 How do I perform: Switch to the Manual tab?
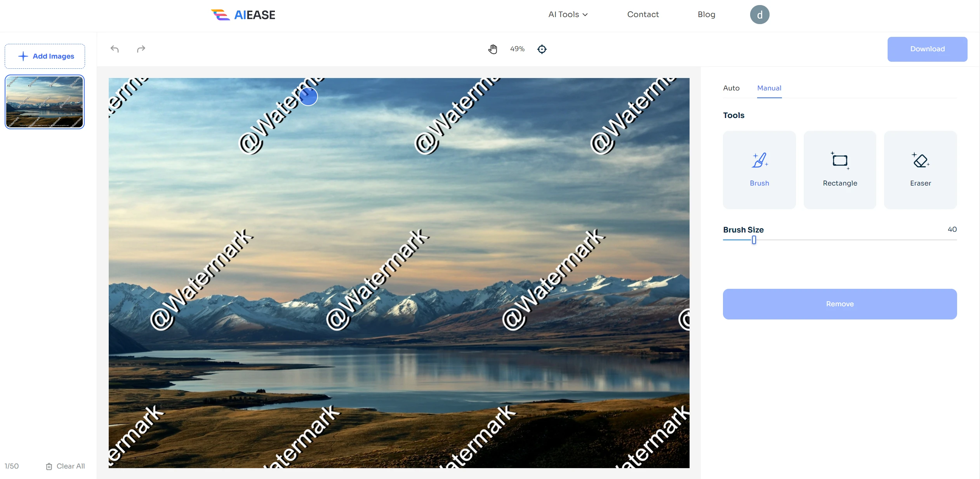coord(769,88)
